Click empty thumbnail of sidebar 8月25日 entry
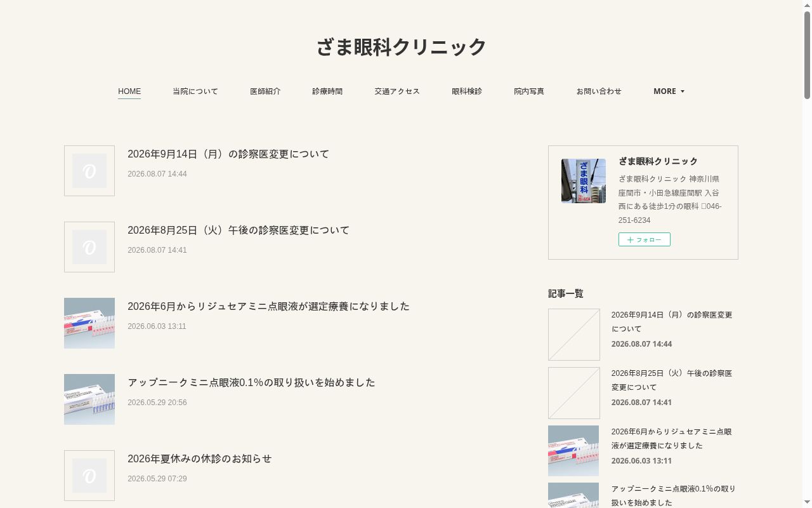 pyautogui.click(x=574, y=393)
